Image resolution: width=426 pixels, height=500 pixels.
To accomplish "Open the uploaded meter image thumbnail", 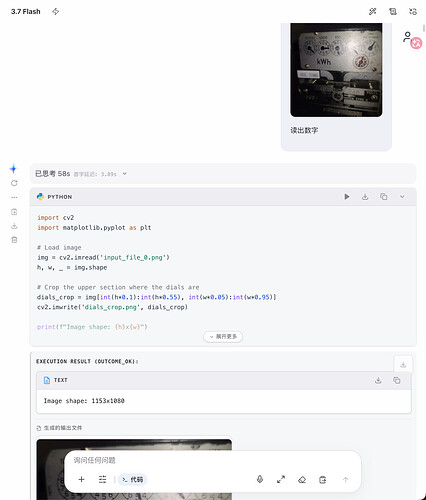I will (336, 70).
